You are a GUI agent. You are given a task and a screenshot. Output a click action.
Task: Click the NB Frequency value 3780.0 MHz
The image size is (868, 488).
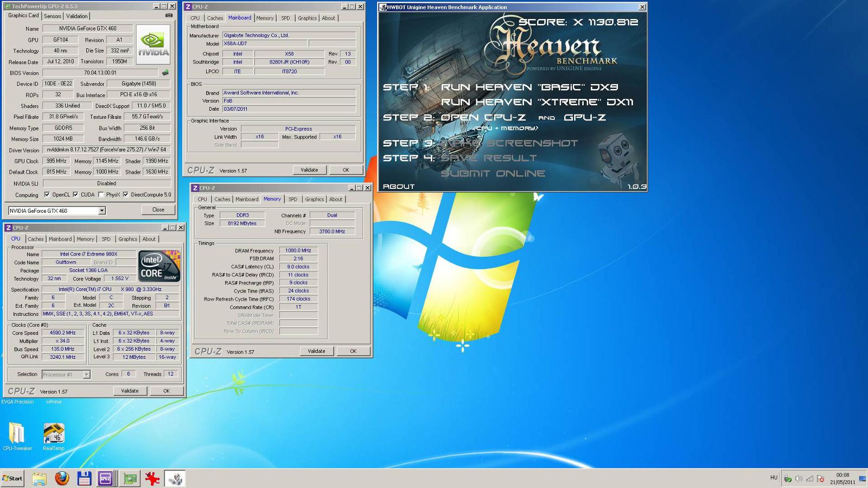332,231
